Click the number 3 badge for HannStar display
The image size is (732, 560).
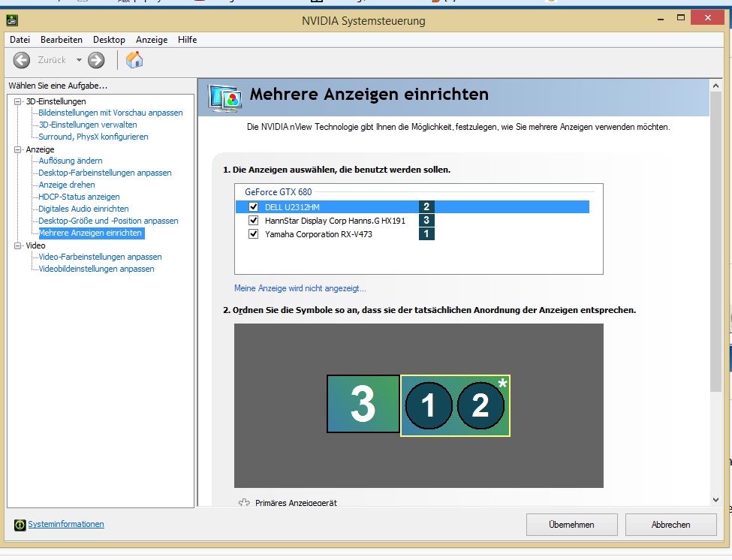(426, 220)
